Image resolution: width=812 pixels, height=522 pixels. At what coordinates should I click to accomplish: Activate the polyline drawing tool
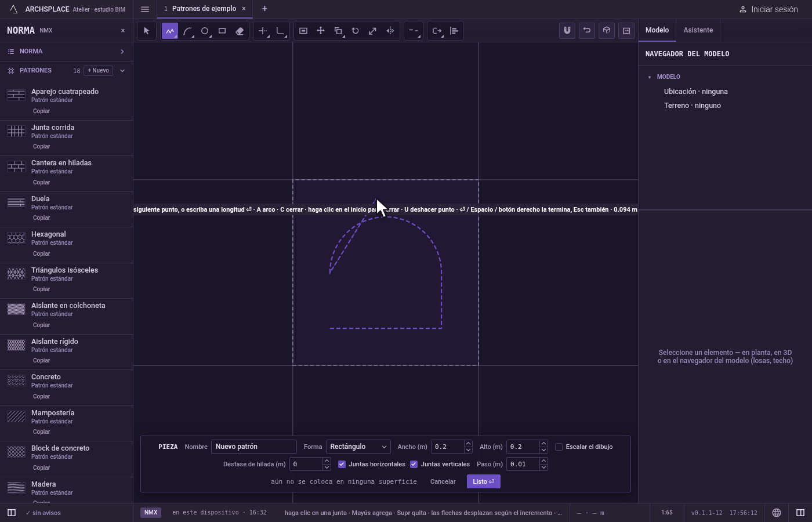pyautogui.click(x=170, y=31)
